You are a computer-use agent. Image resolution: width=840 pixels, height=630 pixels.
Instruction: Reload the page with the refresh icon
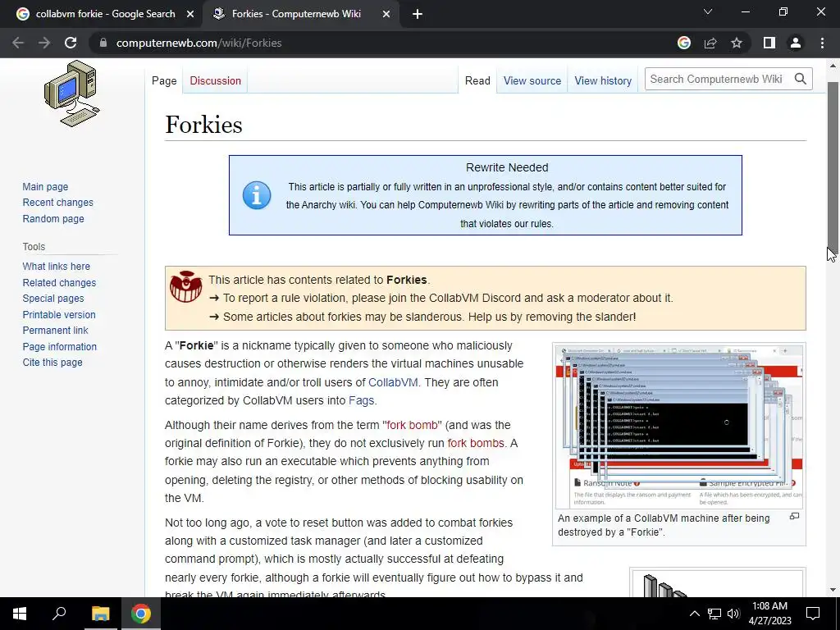[x=71, y=43]
